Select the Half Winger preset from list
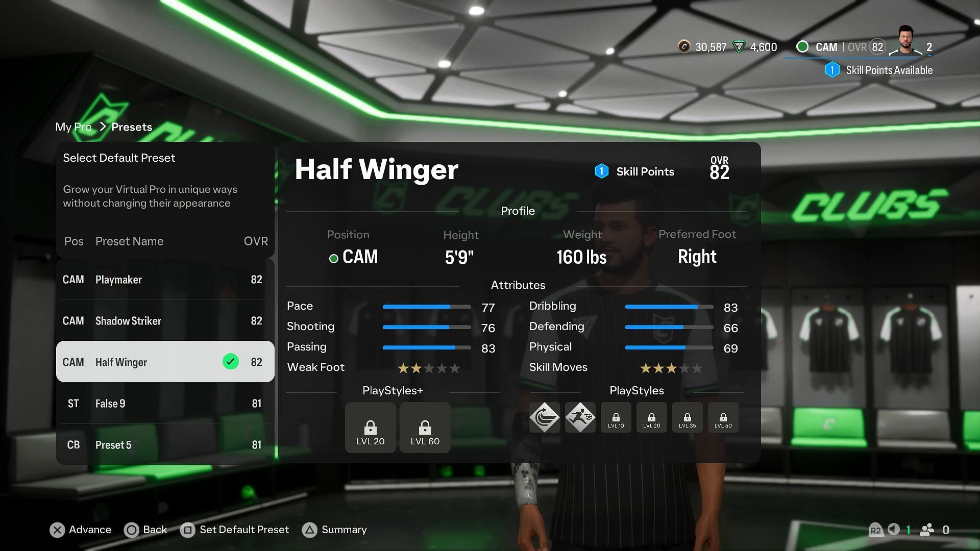This screenshot has height=551, width=980. [x=165, y=362]
